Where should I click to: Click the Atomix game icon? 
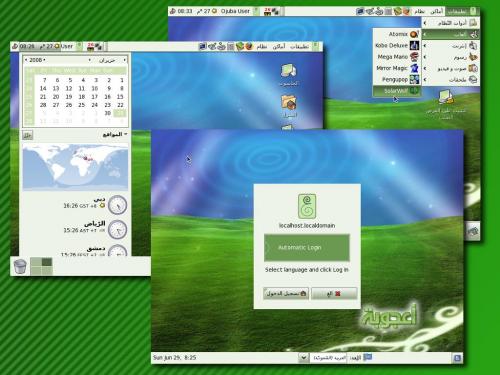click(414, 34)
